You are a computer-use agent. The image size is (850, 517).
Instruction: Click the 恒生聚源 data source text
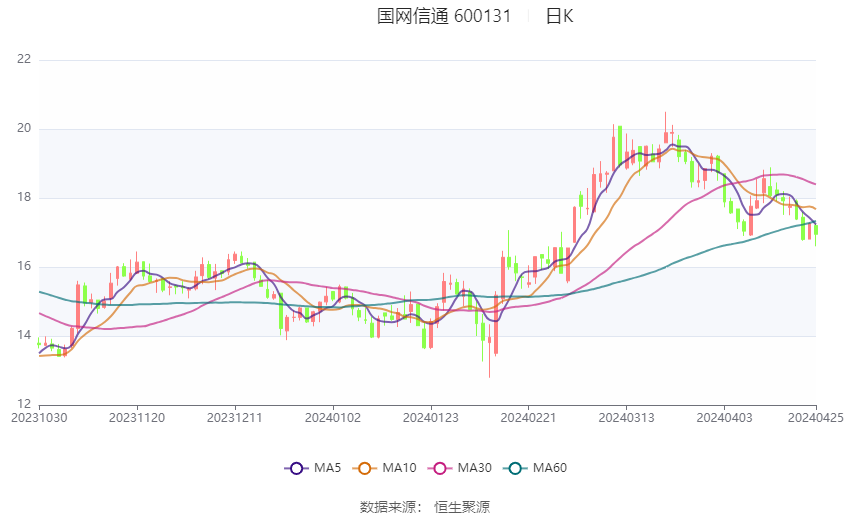click(x=462, y=507)
